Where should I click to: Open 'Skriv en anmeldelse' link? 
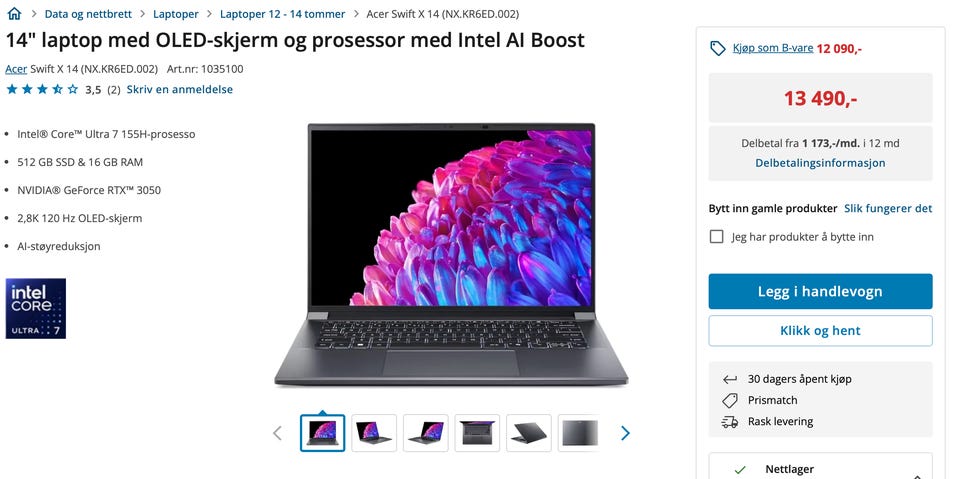tap(179, 89)
